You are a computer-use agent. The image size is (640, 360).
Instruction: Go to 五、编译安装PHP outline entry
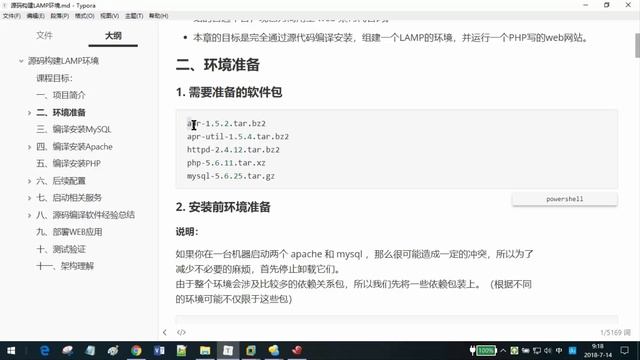[69, 164]
